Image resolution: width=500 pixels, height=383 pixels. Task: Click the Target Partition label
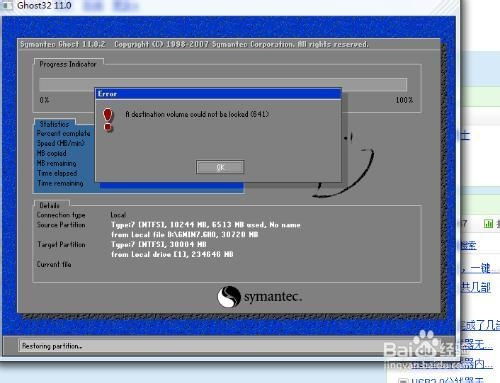click(61, 245)
